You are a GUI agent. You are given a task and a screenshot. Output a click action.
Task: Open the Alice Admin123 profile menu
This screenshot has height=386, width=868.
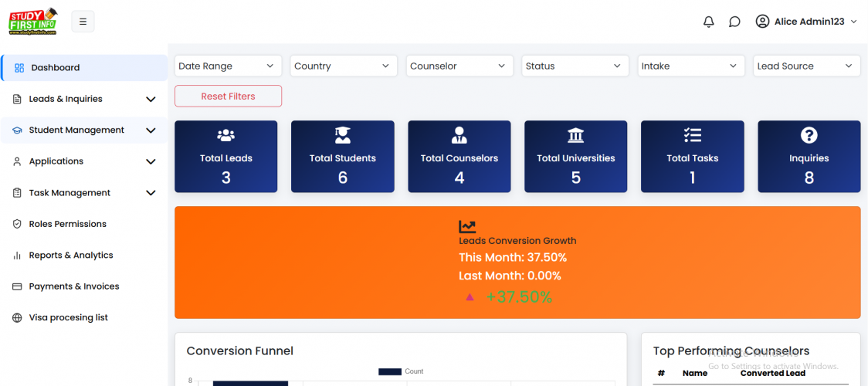click(806, 22)
